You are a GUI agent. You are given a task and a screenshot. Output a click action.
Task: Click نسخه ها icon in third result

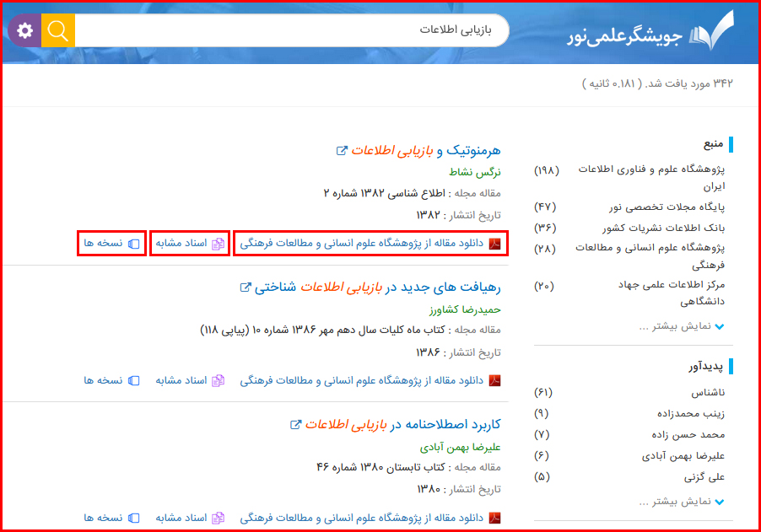(x=132, y=517)
